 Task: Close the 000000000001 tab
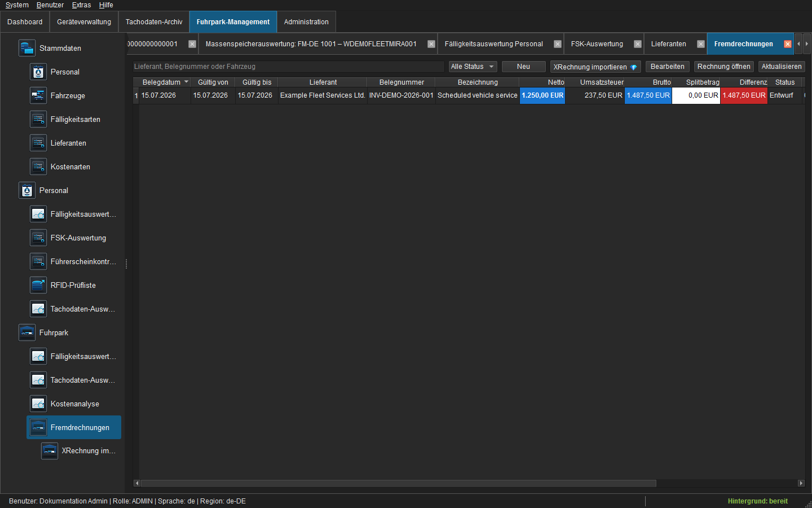192,44
